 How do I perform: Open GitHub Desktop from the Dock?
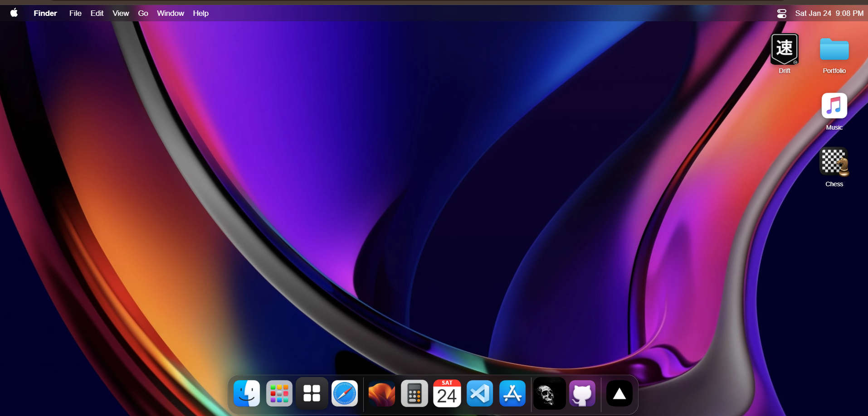click(x=582, y=393)
